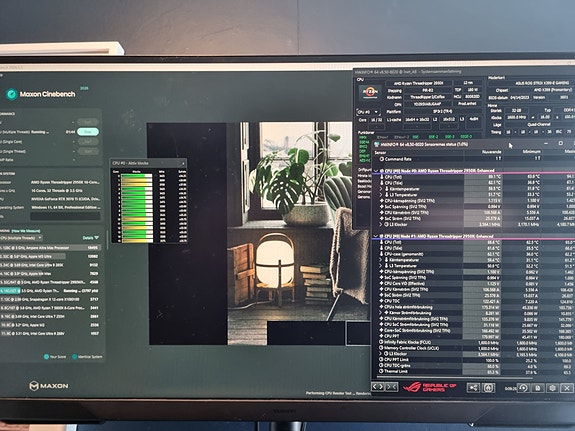Click the HWiNFO sensor-alert icon next to the network icon
The height and width of the screenshot is (431, 575).
[x=488, y=388]
